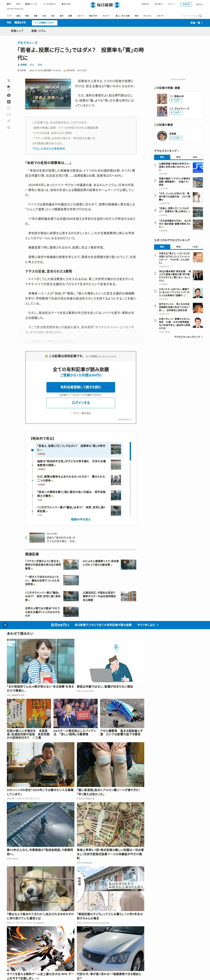This screenshot has height=980, width=210.
Task: Open thumbnail of ranking item 山陽新幹線
Action: [x=198, y=167]
